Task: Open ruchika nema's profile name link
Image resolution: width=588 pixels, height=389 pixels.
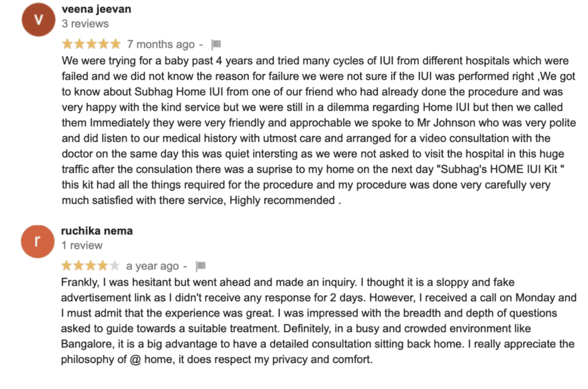Action: (x=96, y=231)
